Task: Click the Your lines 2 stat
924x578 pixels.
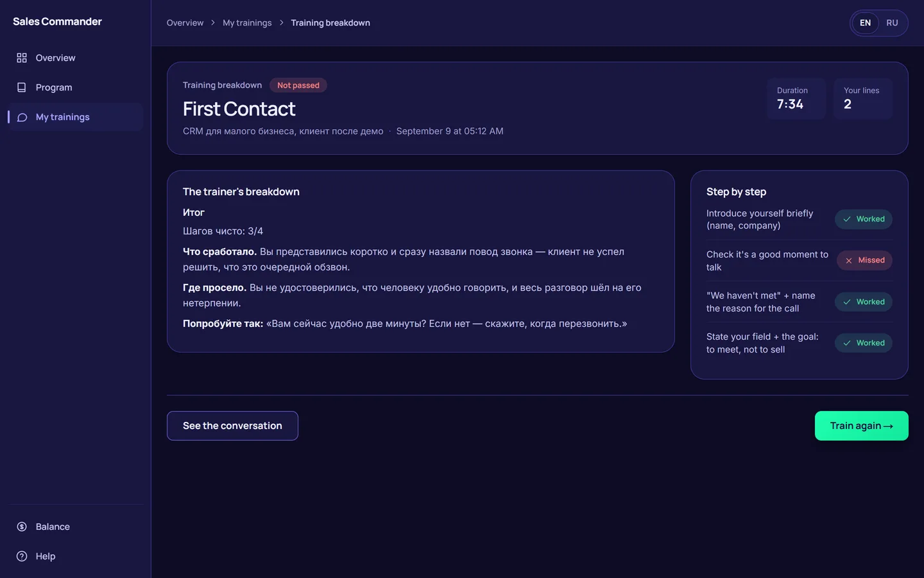Action: click(x=863, y=99)
